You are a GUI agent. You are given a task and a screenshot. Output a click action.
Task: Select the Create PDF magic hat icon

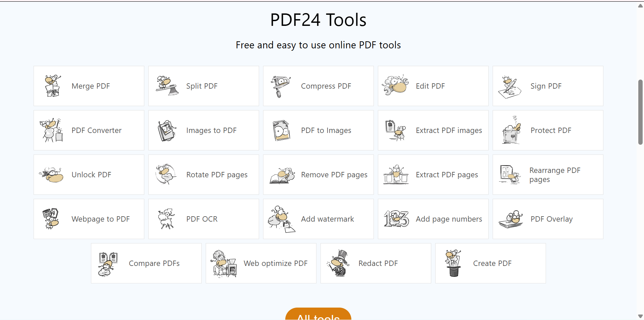[453, 263]
